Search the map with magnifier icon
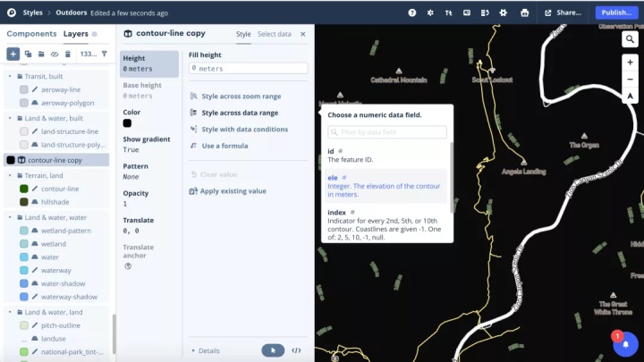644x362 pixels. click(x=630, y=39)
